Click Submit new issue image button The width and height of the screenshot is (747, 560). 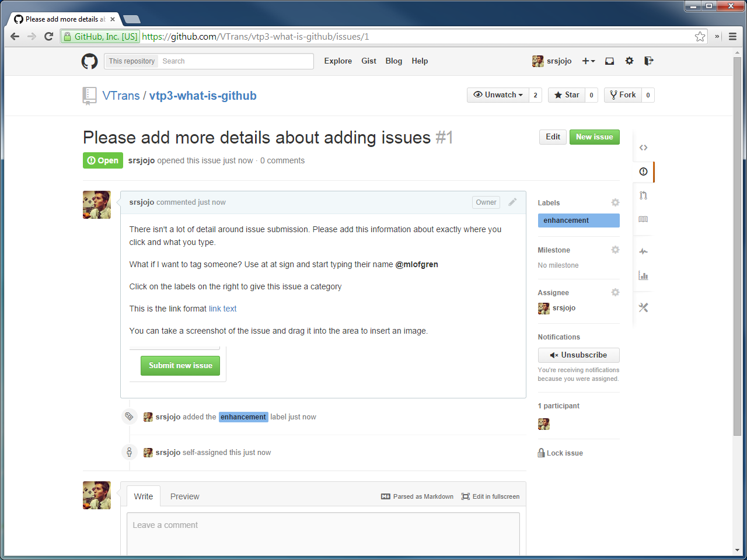point(180,366)
